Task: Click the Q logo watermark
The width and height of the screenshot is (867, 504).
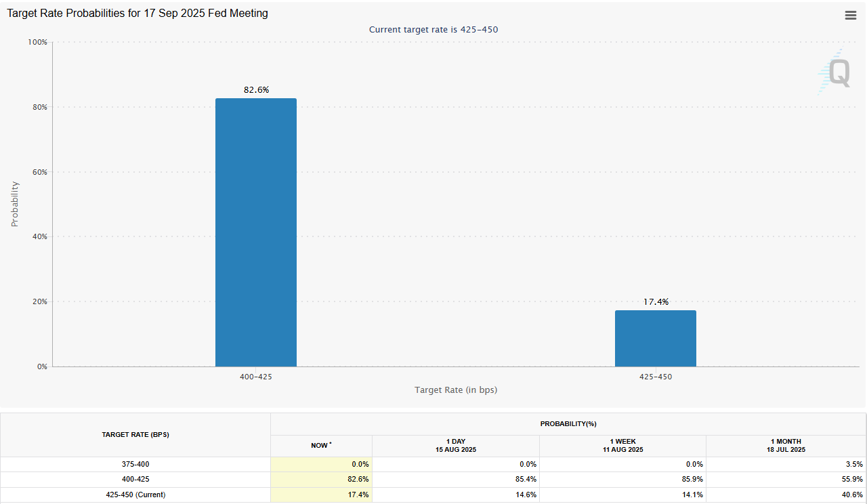Action: tap(834, 72)
